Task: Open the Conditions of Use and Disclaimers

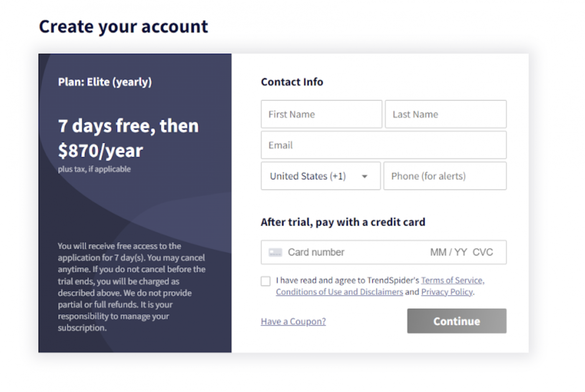Action: point(339,292)
